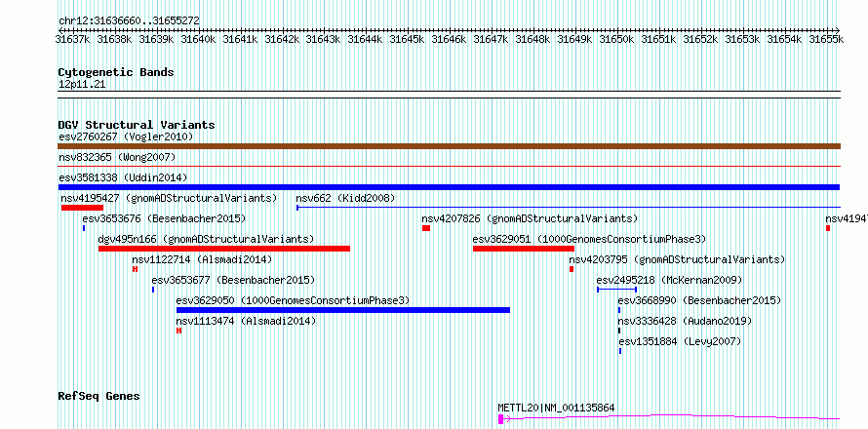Image resolution: width=868 pixels, height=429 pixels.
Task: Click the 31645k ruler tick label
Action: pos(408,39)
